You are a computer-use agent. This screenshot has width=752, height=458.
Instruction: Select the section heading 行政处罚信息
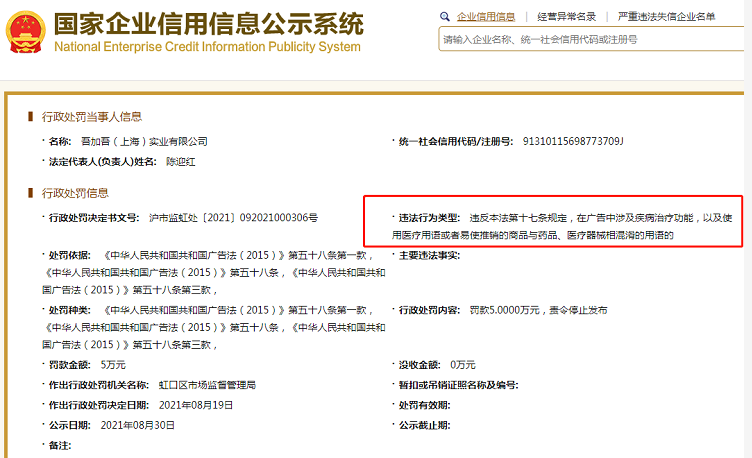75,193
